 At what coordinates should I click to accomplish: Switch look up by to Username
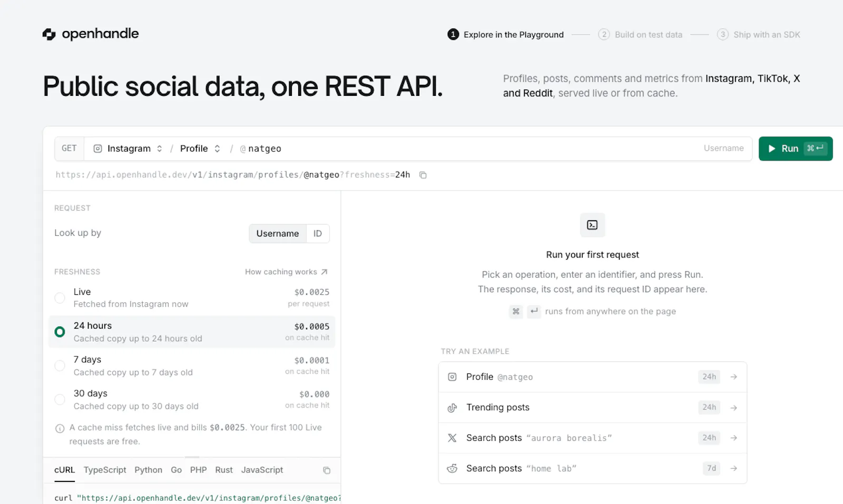[x=278, y=233]
